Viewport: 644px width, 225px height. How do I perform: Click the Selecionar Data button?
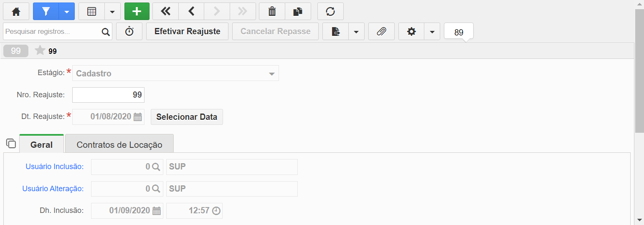point(187,117)
